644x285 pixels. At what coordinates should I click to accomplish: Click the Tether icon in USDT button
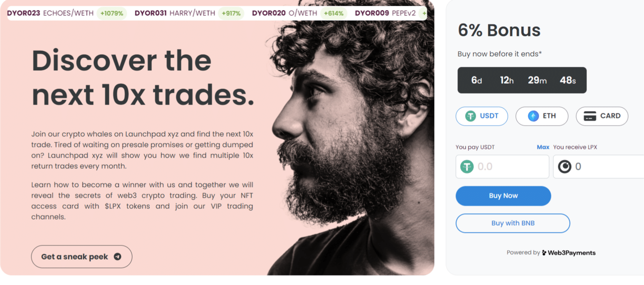point(470,116)
